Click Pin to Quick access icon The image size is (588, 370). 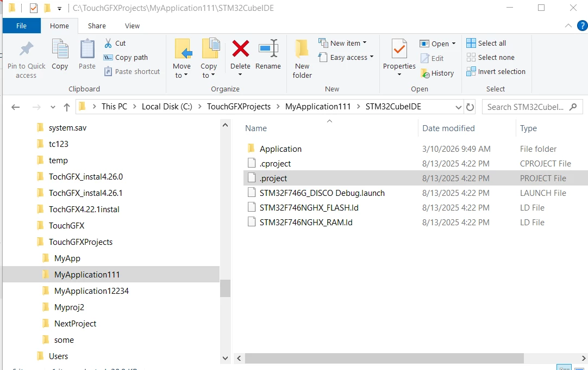[26, 49]
